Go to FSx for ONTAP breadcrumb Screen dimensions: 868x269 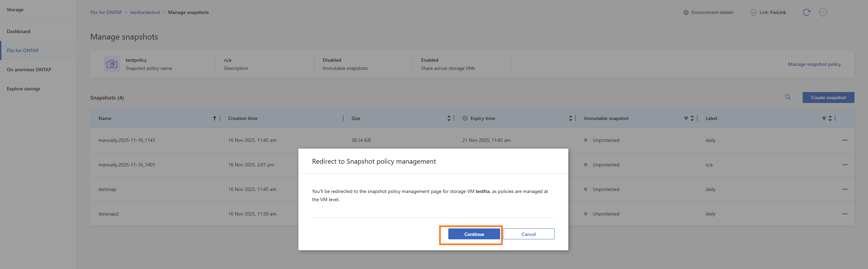coord(106,12)
